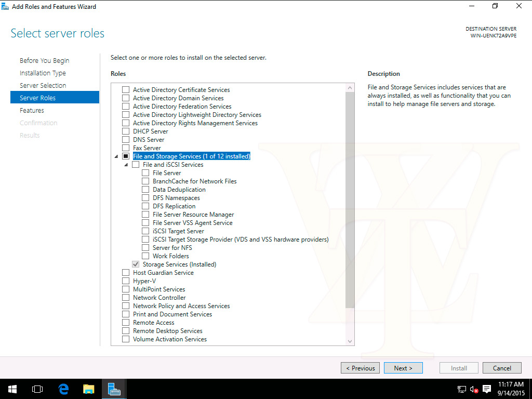Click the Windows Start button
The width and height of the screenshot is (532, 399).
pos(12,389)
